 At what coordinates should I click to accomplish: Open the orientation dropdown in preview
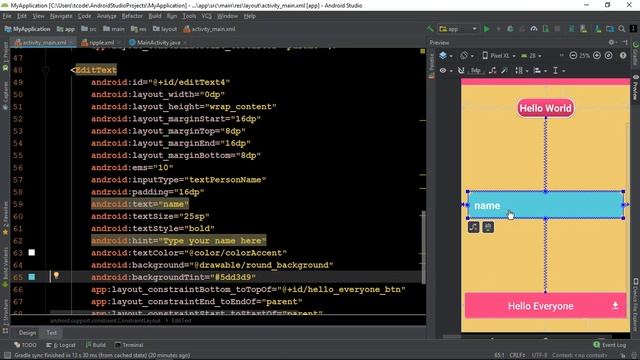point(467,56)
